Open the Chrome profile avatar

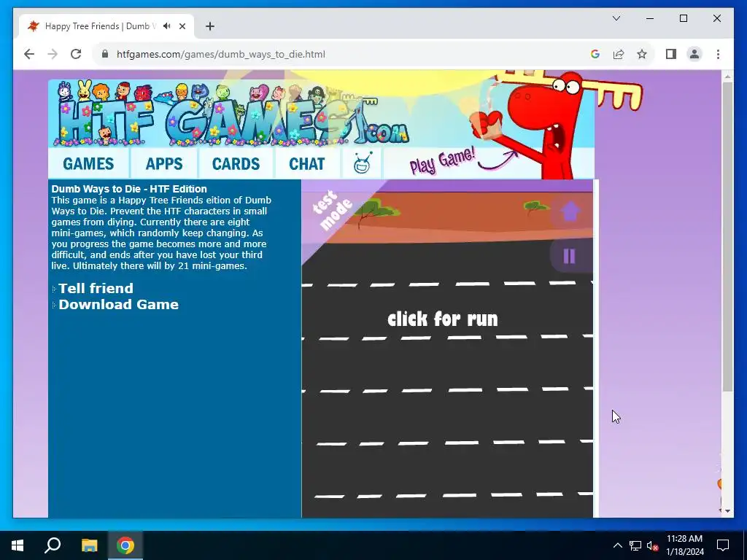[x=694, y=54]
